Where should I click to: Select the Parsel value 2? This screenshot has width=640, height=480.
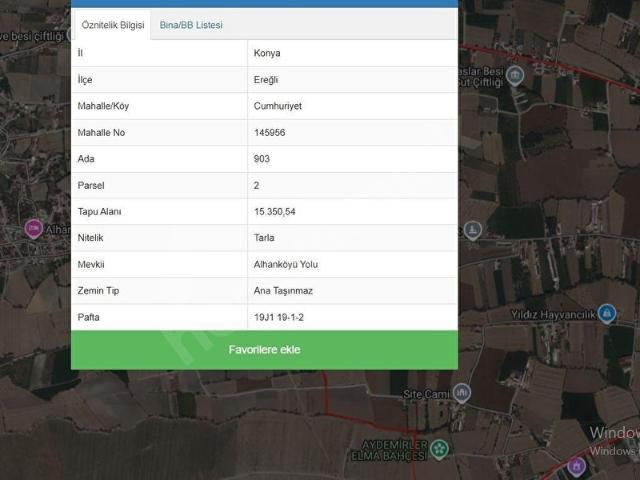256,185
